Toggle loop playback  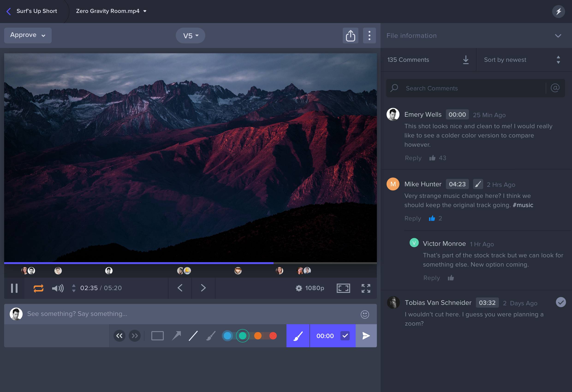coord(38,288)
